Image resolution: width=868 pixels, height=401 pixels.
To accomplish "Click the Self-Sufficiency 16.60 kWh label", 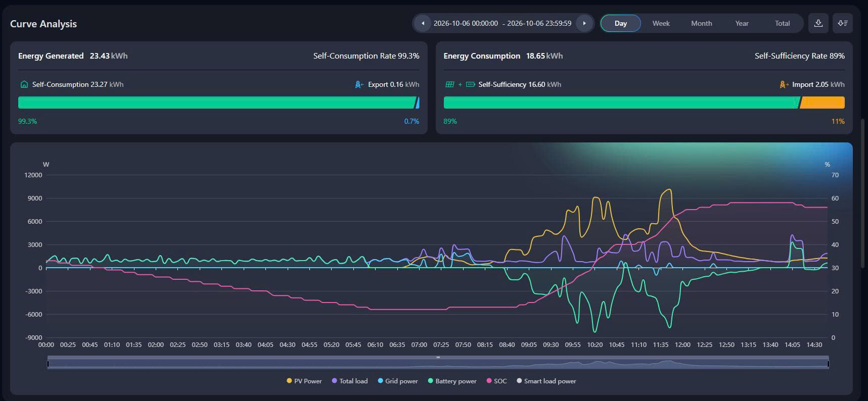I will [x=520, y=84].
